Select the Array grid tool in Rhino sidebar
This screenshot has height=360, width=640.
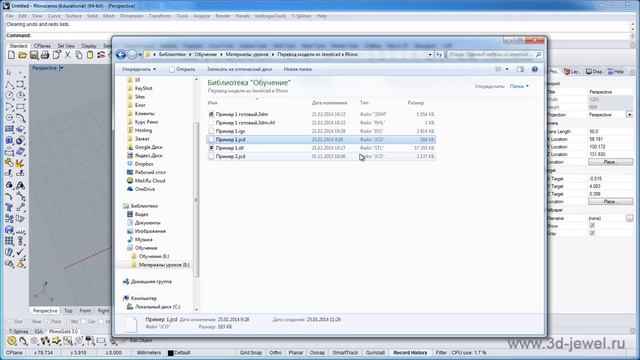[x=9, y=241]
